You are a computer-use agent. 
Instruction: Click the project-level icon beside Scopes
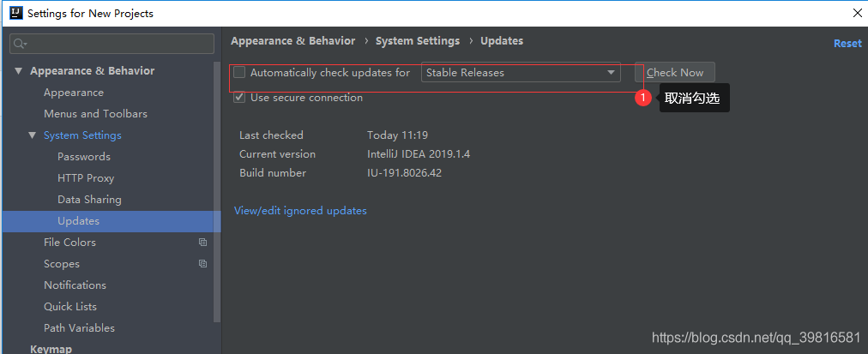pyautogui.click(x=203, y=264)
